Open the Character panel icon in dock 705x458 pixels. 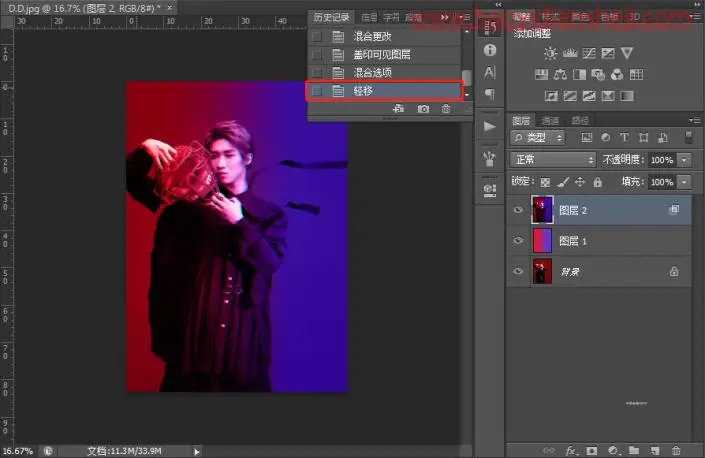(x=490, y=72)
